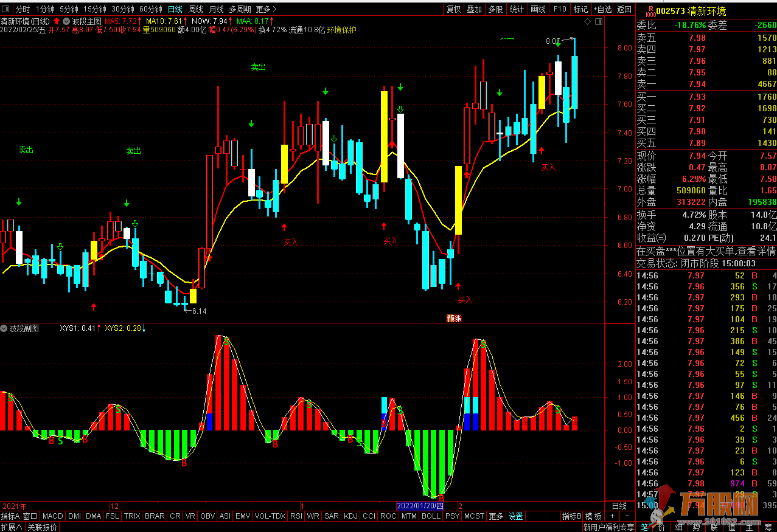The width and height of the screenshot is (777, 532).
Task: Click the minus zoom-out button at bottom
Action: point(627,516)
